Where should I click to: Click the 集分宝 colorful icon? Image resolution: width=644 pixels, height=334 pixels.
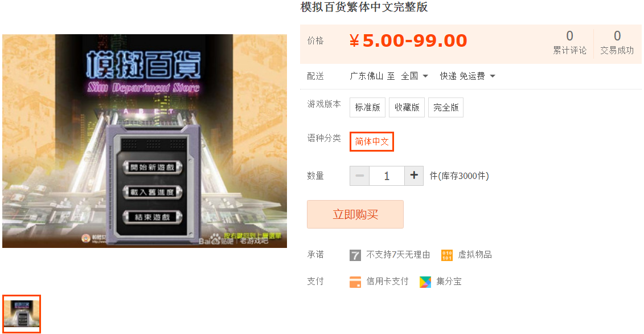pos(425,282)
